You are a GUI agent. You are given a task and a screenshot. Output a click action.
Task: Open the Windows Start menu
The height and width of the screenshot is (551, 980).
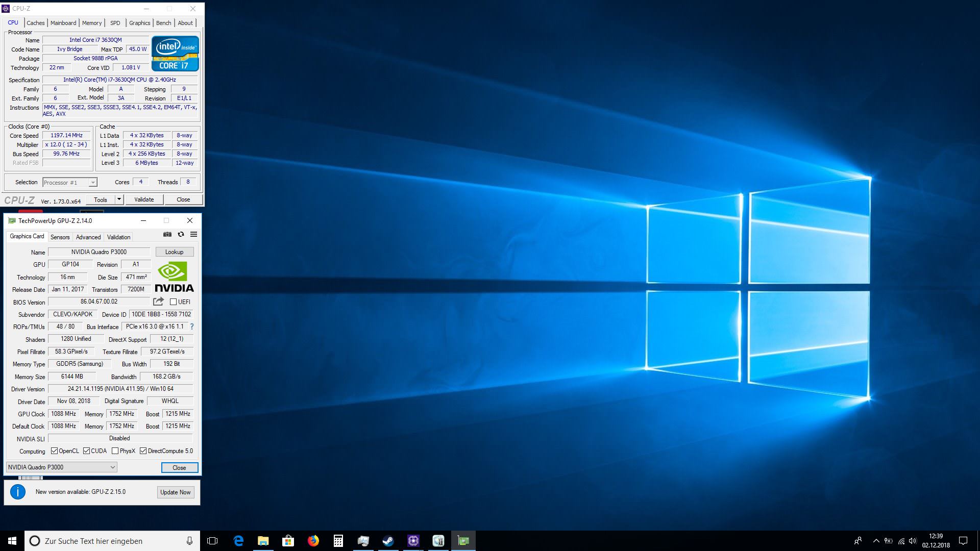pyautogui.click(x=12, y=541)
